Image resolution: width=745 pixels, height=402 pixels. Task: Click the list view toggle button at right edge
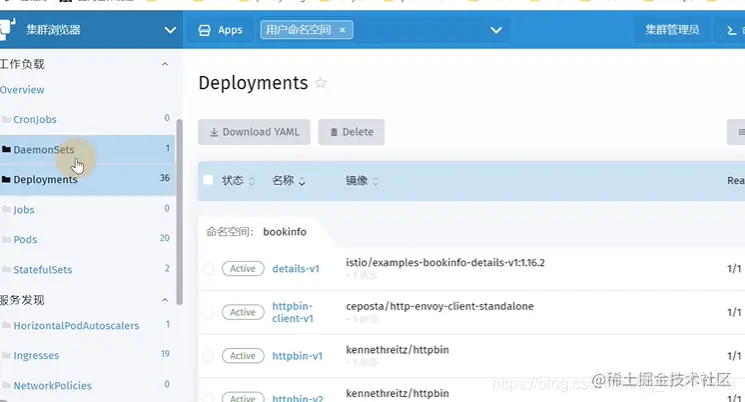click(736, 132)
